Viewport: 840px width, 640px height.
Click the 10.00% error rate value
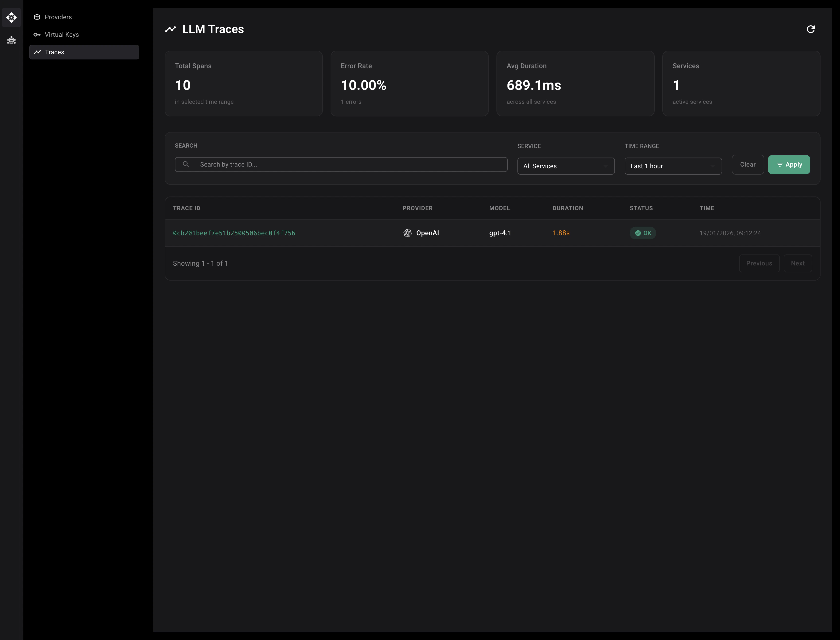(363, 85)
